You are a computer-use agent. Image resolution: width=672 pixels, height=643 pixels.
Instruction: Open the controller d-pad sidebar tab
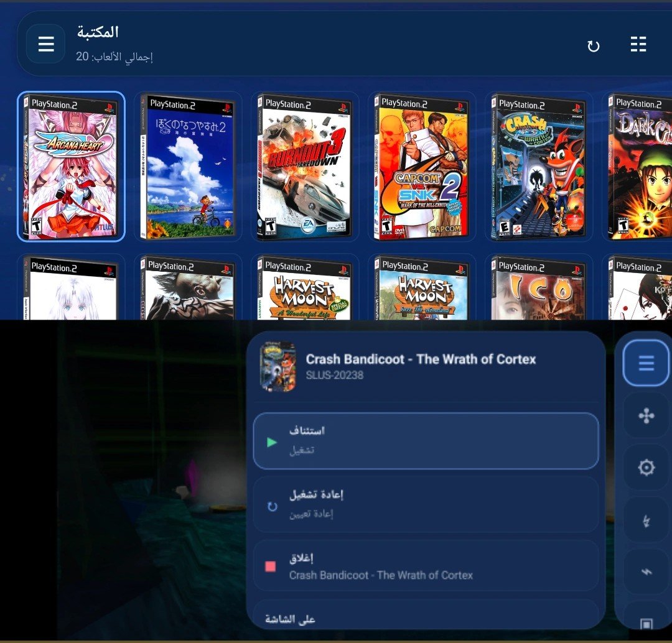pos(646,415)
